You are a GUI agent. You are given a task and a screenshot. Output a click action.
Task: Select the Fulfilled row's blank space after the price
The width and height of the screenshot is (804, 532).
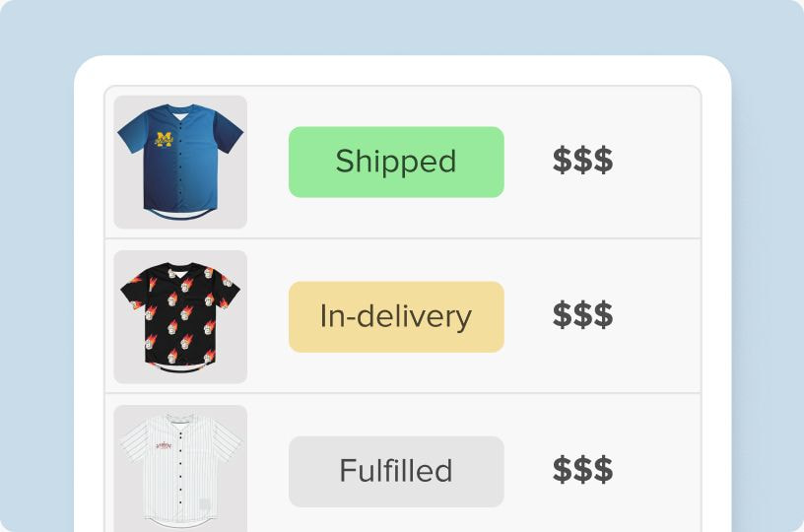coord(660,471)
